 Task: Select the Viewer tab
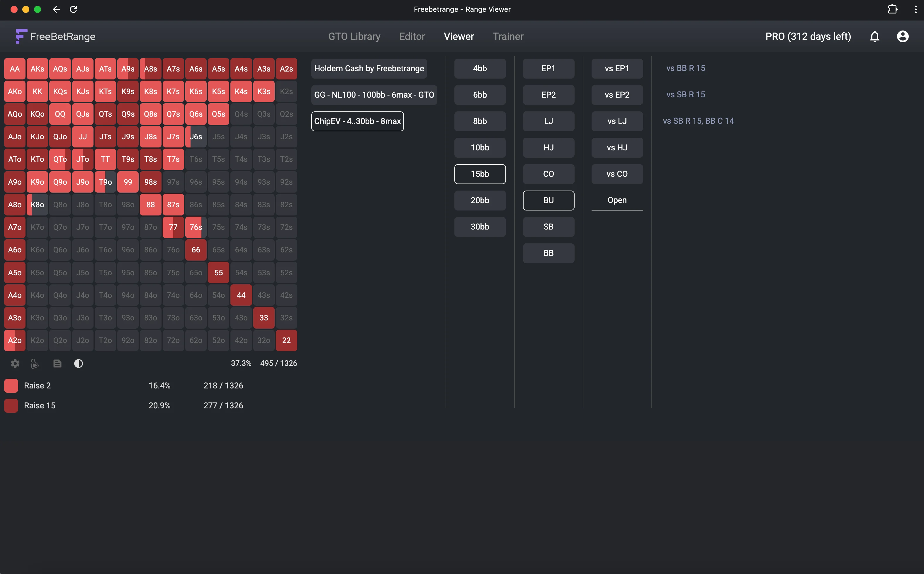pos(458,36)
